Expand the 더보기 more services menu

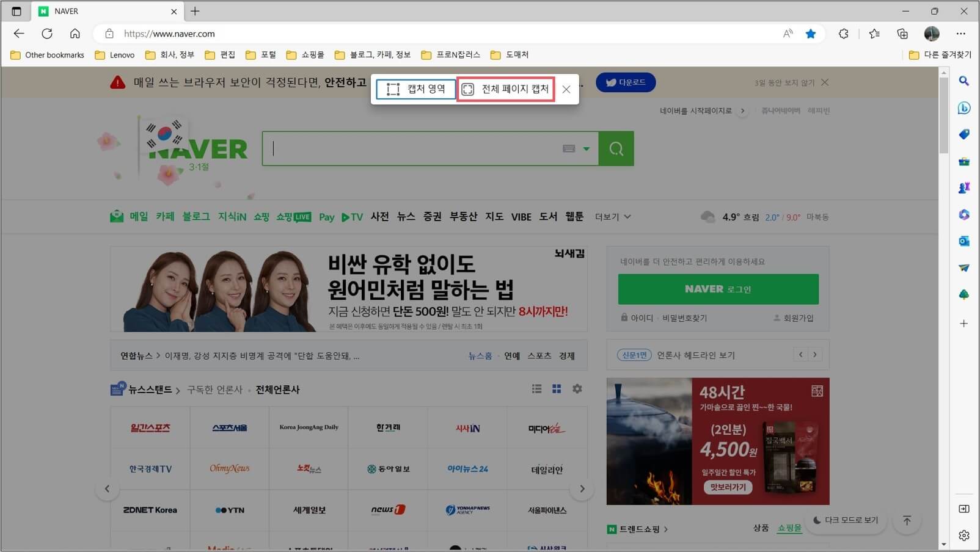[x=613, y=217]
